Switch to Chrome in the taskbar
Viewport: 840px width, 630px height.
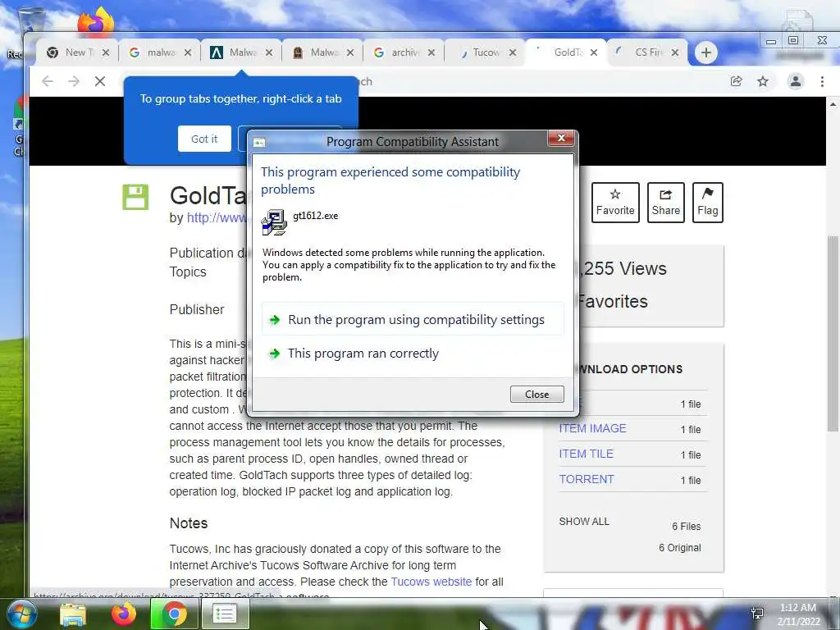174,614
